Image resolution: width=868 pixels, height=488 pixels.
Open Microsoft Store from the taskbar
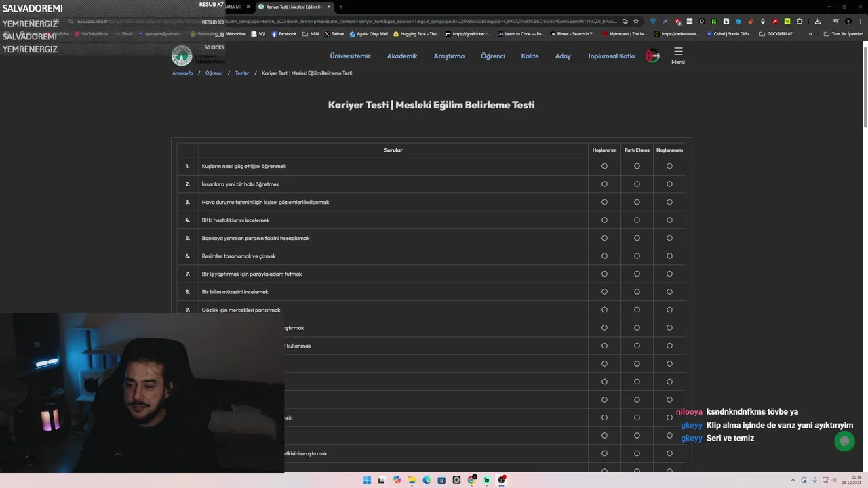pos(441,480)
